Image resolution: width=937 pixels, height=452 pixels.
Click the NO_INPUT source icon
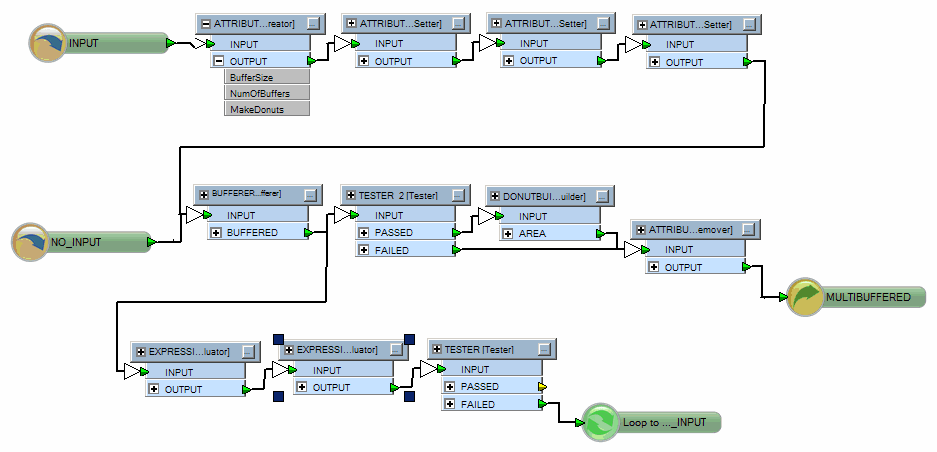tap(31, 242)
